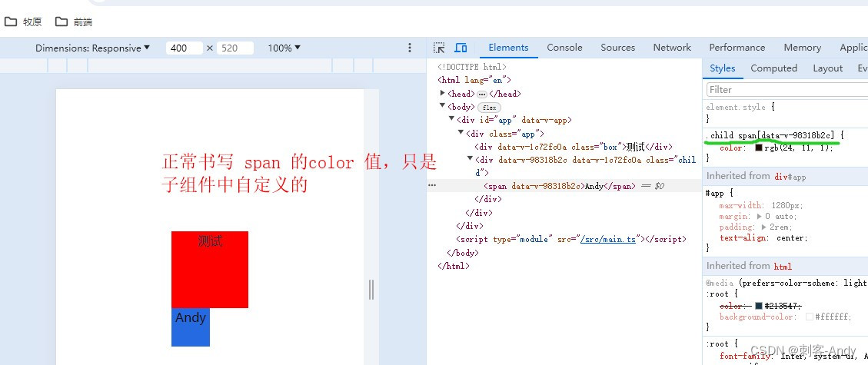Click the text-align: center declaration
This screenshot has height=365, width=868.
764,237
